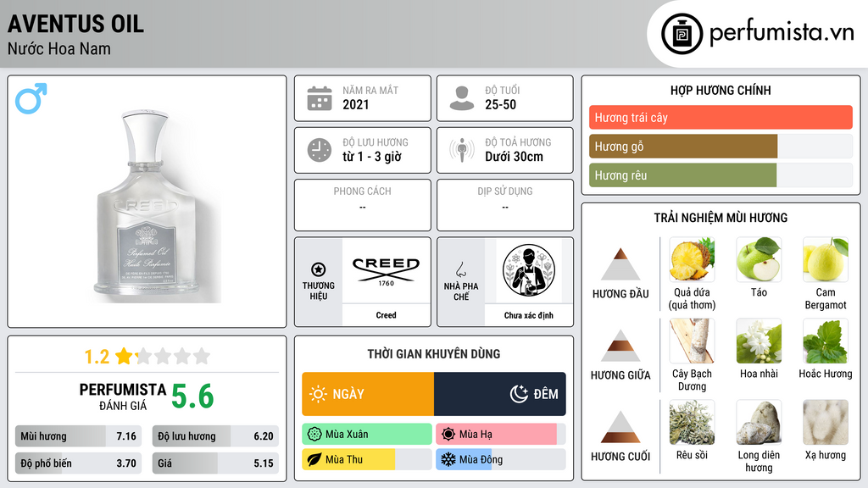Click the Hương cuối pyramid icon
The width and height of the screenshot is (868, 488).
click(620, 427)
